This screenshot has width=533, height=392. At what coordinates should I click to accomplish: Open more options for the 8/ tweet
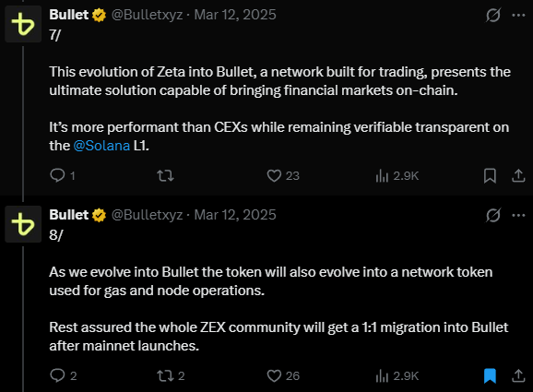519,215
